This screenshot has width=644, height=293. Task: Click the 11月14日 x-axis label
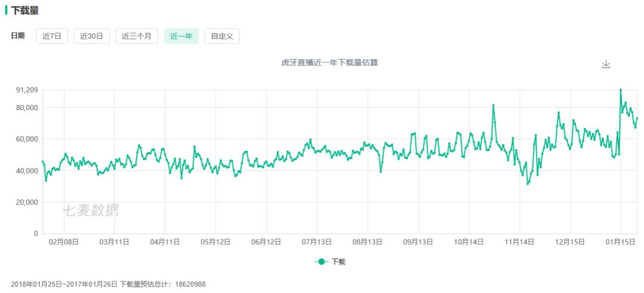click(x=519, y=242)
